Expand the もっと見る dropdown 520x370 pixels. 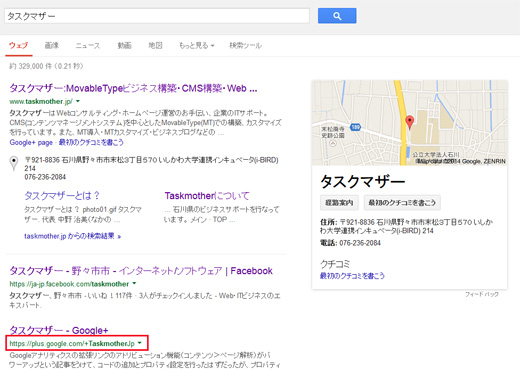pyautogui.click(x=196, y=45)
